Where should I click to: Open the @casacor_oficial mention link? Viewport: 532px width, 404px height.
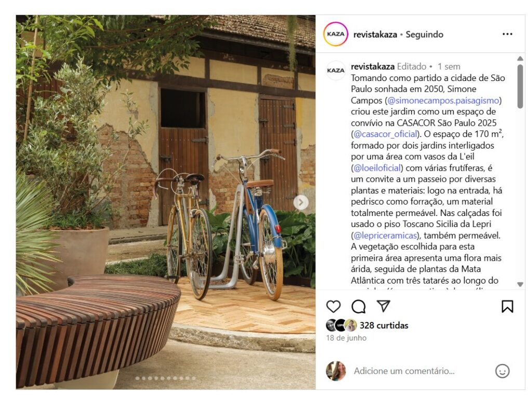pos(385,134)
